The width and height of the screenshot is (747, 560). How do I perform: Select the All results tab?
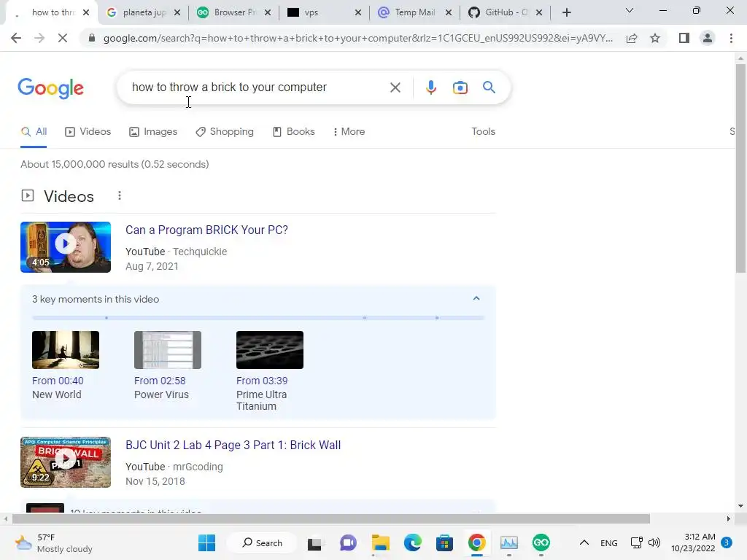coord(34,132)
